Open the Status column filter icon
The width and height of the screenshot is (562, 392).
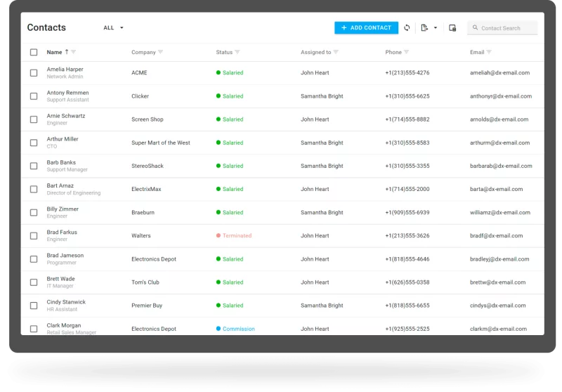(x=237, y=52)
